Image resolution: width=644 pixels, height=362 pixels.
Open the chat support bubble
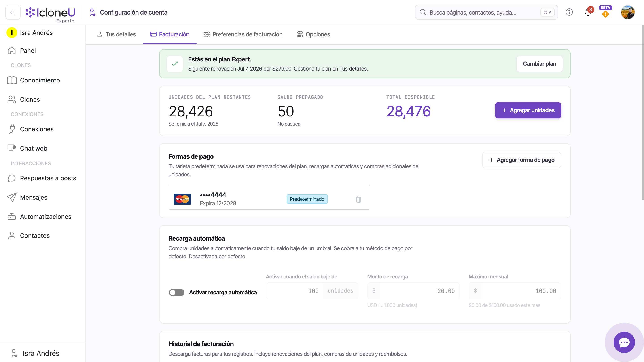[624, 342]
